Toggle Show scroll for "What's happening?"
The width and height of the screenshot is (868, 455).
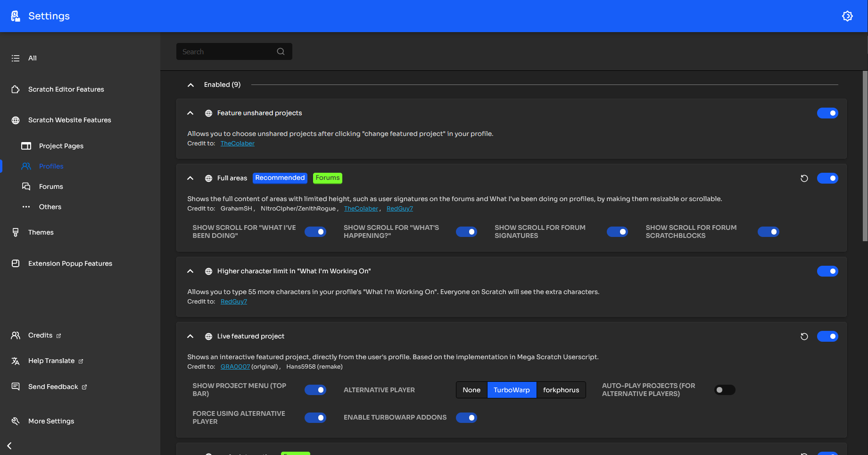(x=466, y=232)
